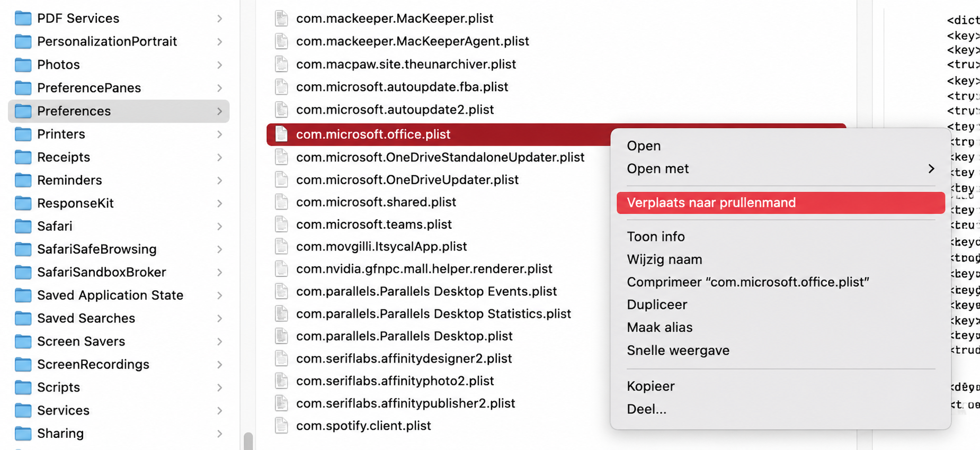The height and width of the screenshot is (450, 980).
Task: Select Deel... menu entry
Action: click(x=646, y=409)
